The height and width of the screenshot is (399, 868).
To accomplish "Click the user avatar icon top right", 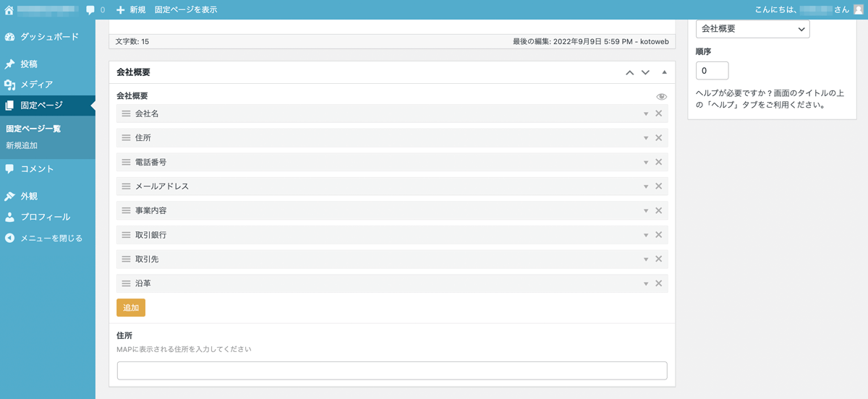I will point(859,10).
